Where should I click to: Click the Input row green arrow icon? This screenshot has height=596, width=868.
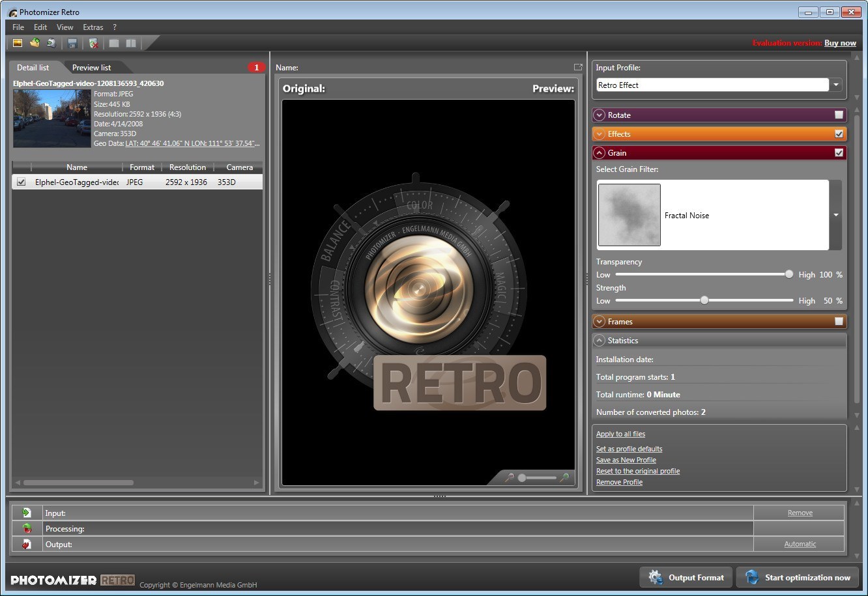point(27,513)
